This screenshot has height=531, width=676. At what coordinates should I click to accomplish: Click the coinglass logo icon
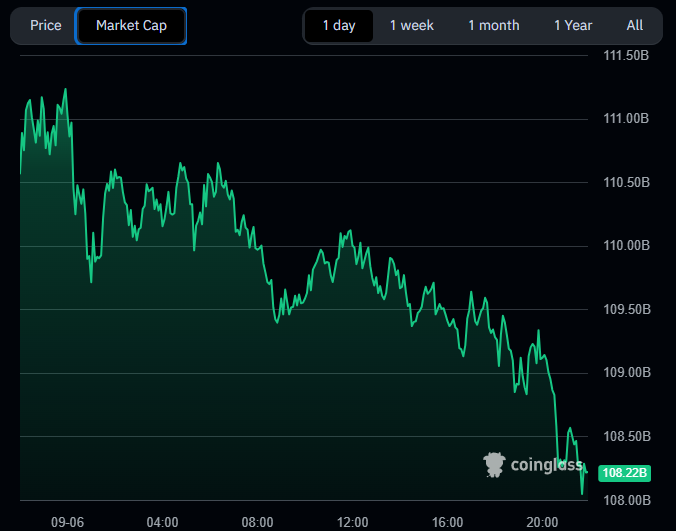point(494,464)
